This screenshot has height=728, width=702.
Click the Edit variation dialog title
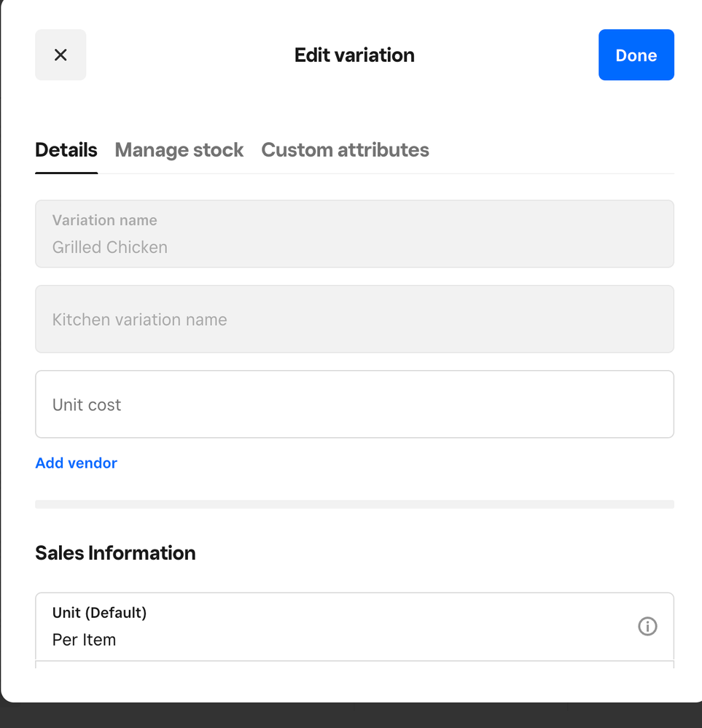(354, 55)
